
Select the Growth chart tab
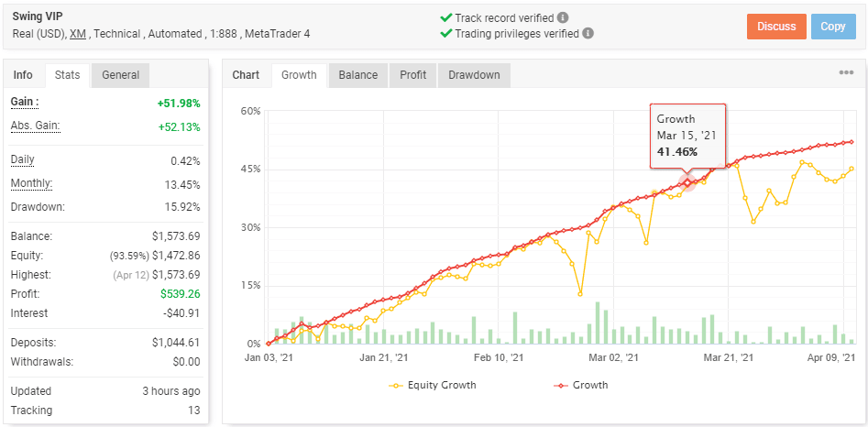(x=299, y=75)
